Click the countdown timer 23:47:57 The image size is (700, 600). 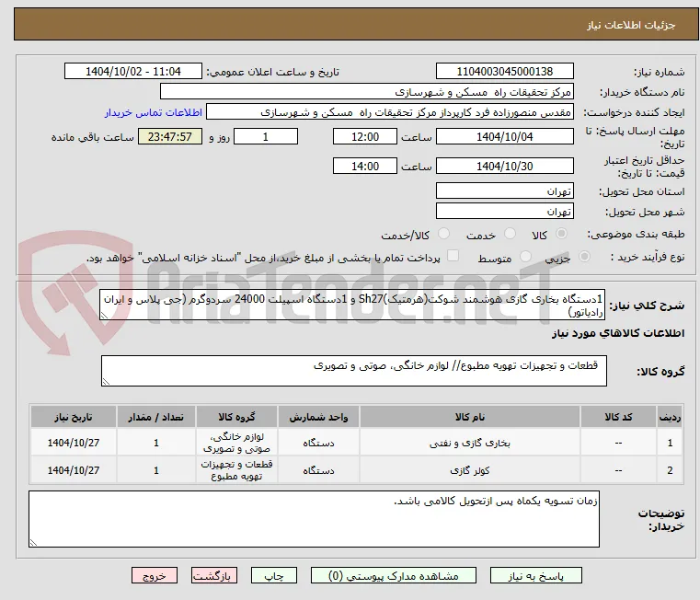[x=169, y=137]
